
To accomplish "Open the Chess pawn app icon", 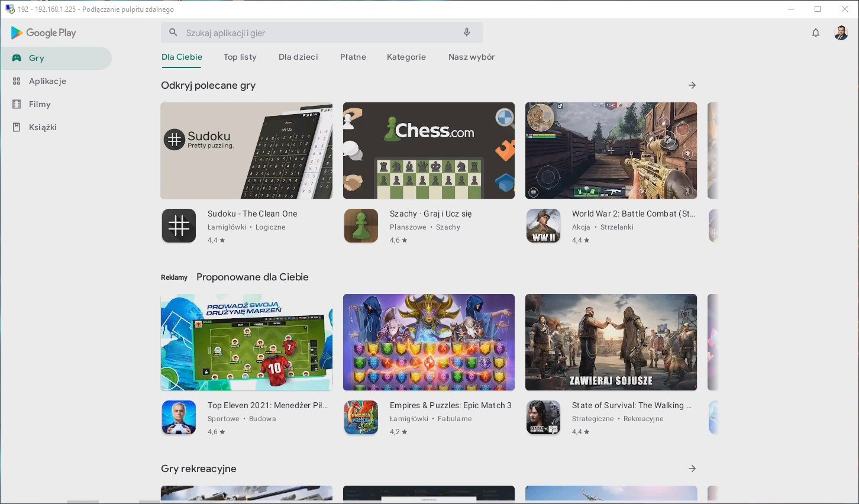I will tap(361, 226).
